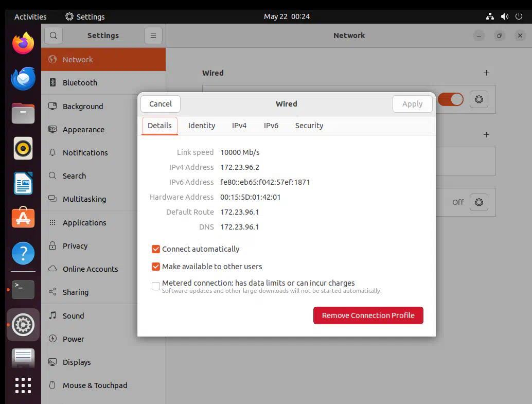532x404 pixels.
Task: Switch to the Identity tab
Action: pyautogui.click(x=202, y=126)
